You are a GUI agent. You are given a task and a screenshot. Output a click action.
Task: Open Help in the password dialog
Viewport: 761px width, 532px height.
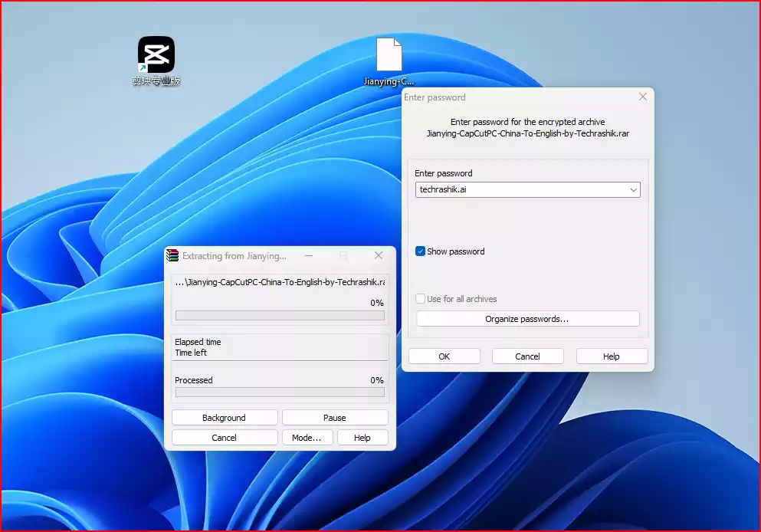tap(612, 356)
